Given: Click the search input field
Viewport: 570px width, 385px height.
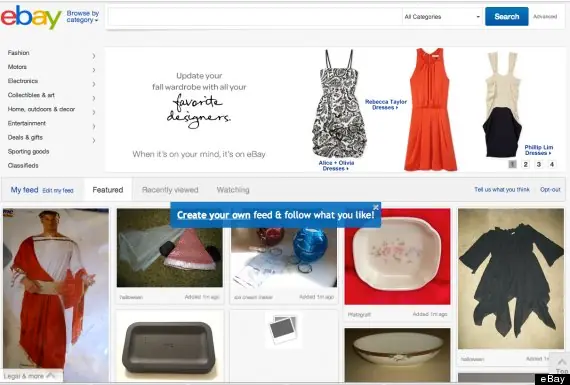Looking at the screenshot, I should pos(255,17).
